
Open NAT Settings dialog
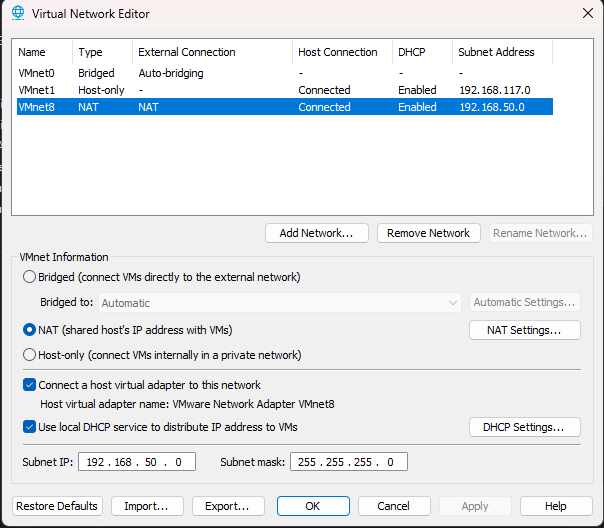524,330
